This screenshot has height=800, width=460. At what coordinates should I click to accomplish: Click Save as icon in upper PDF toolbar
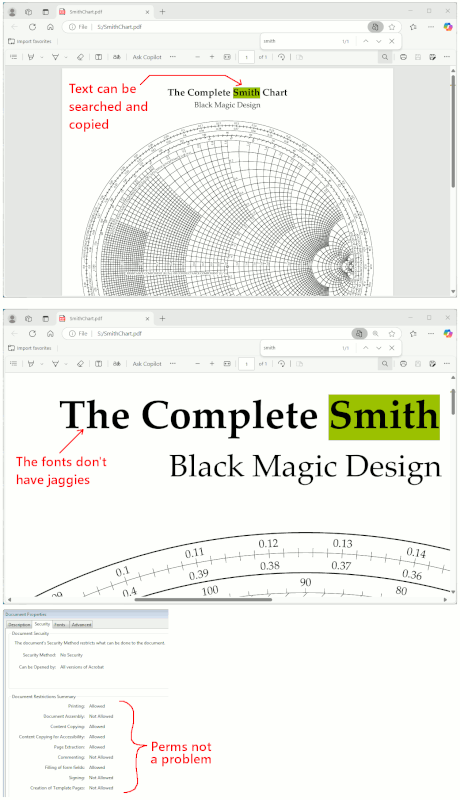click(432, 57)
